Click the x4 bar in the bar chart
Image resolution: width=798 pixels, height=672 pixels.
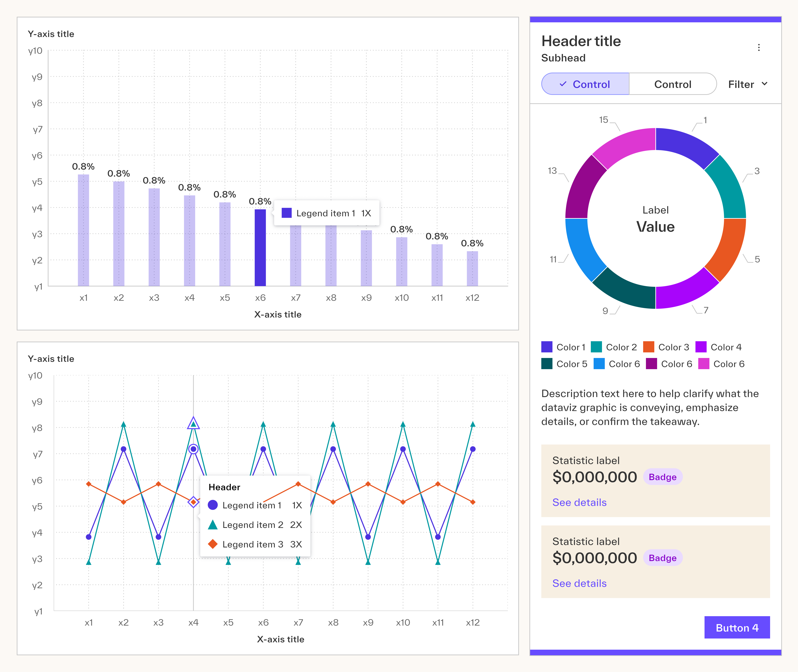point(190,241)
